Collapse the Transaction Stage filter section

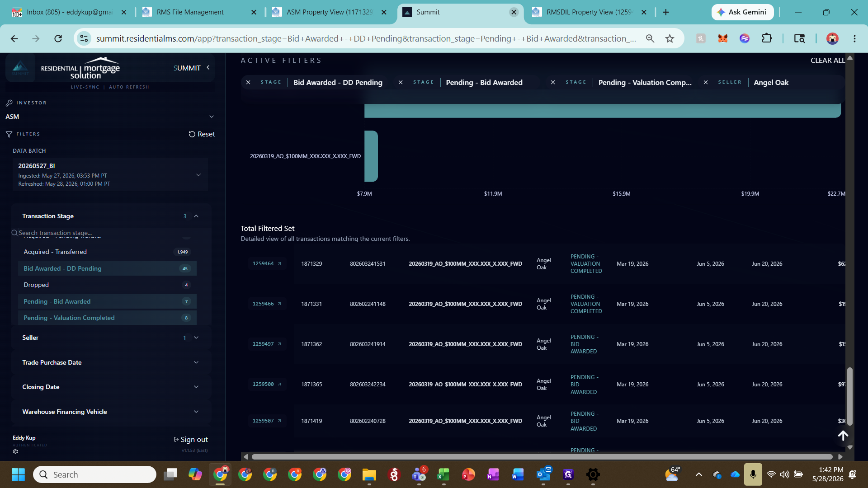[x=111, y=216]
